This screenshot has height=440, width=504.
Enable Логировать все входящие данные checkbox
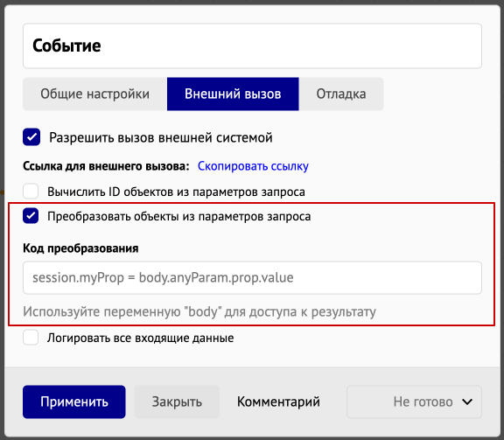31,338
